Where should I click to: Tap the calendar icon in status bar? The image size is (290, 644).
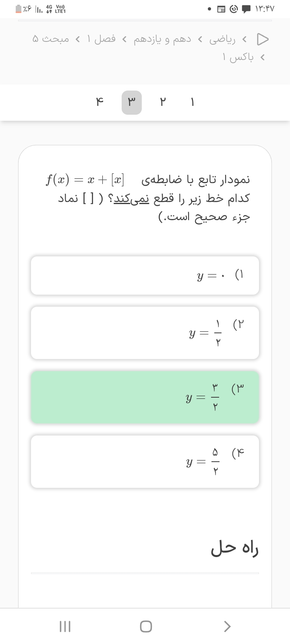tap(222, 9)
